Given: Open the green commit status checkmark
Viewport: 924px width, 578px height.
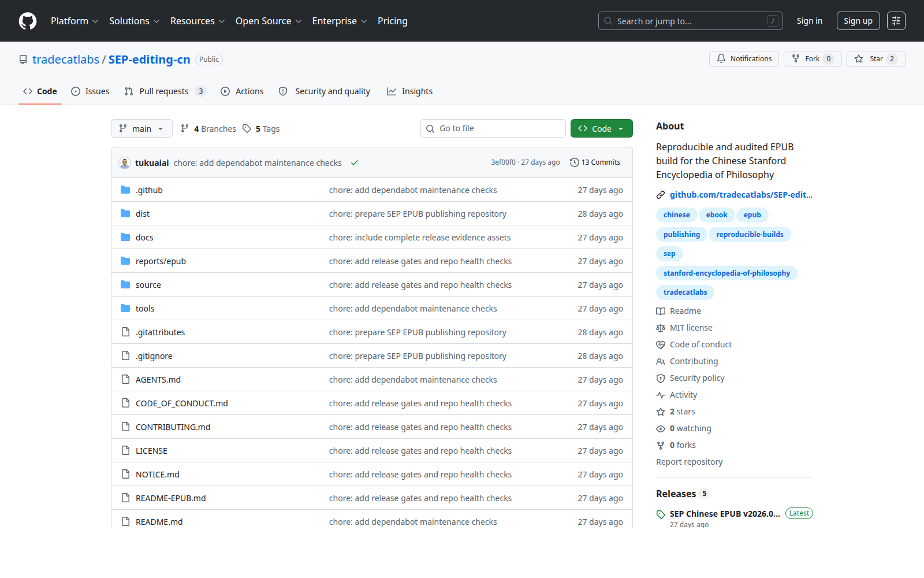Looking at the screenshot, I should click(x=355, y=162).
